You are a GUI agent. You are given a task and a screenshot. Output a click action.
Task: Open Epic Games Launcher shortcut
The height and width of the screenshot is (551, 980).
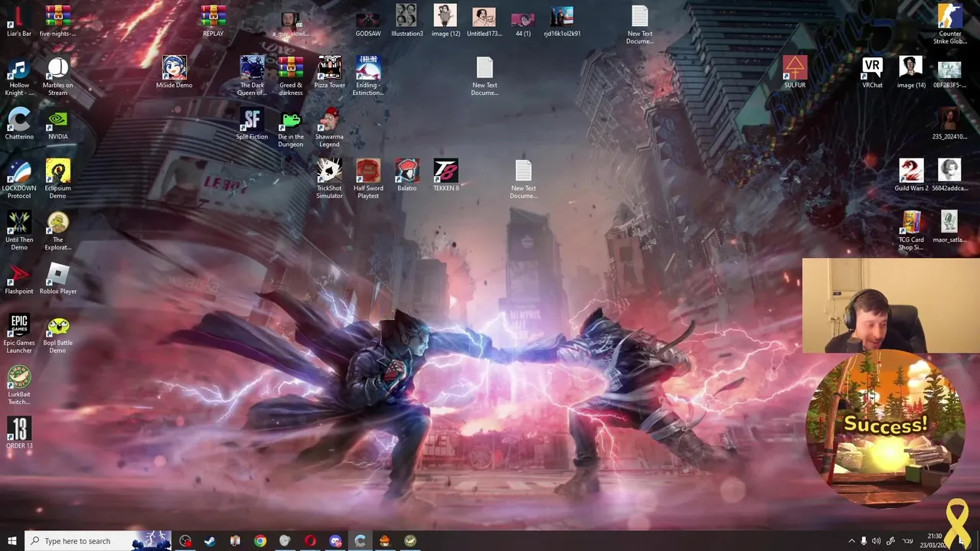[x=19, y=333]
